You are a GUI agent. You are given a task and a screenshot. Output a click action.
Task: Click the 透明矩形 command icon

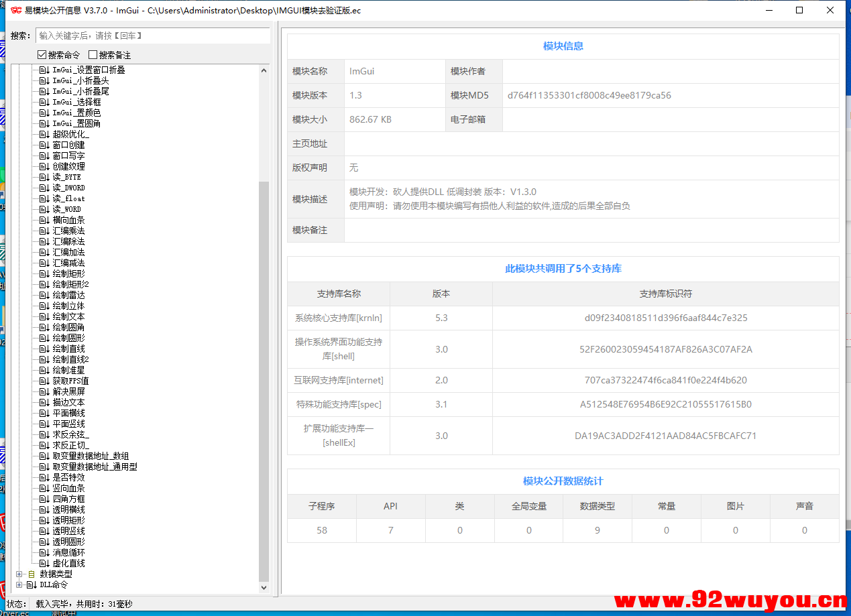[x=42, y=519]
